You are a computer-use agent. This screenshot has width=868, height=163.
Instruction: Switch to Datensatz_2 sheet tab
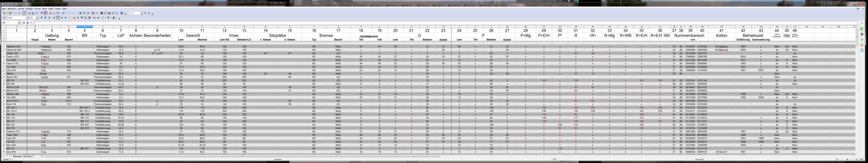pos(28,156)
